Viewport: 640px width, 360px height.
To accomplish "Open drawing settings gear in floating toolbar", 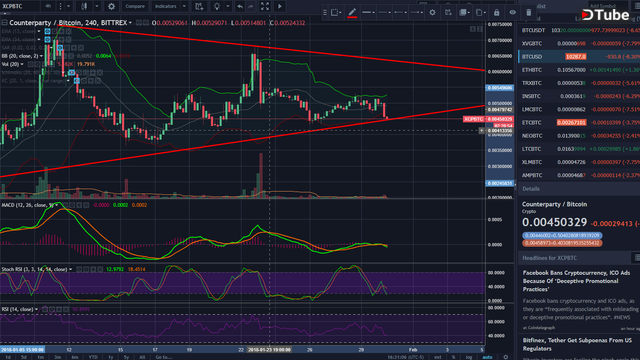I will (x=432, y=13).
